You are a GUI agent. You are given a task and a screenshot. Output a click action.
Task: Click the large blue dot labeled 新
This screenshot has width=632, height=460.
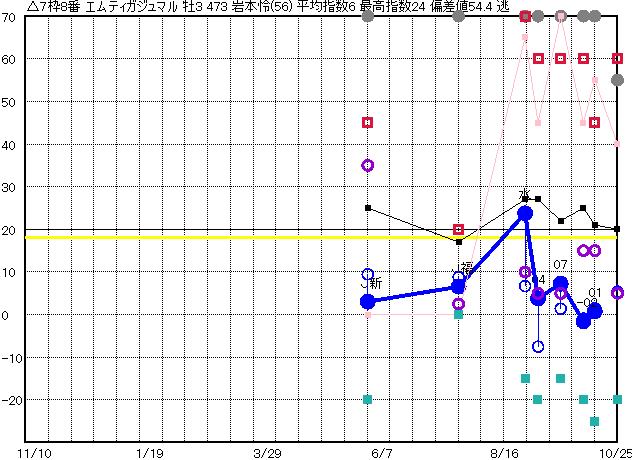pos(367,301)
